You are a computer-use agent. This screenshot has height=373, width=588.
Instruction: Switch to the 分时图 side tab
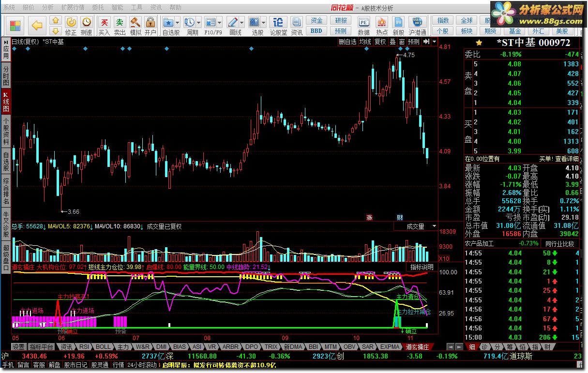click(x=6, y=75)
